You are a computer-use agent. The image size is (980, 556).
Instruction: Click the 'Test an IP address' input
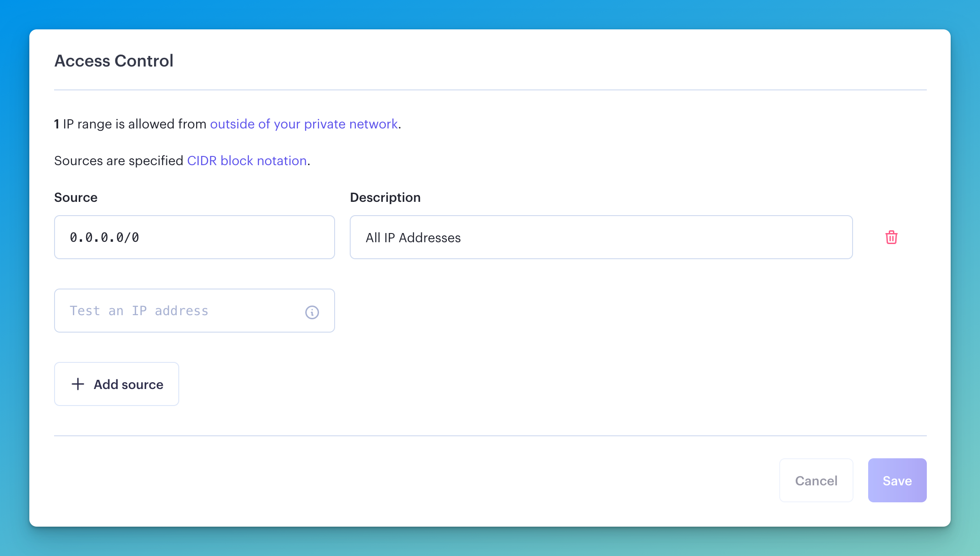coord(194,311)
